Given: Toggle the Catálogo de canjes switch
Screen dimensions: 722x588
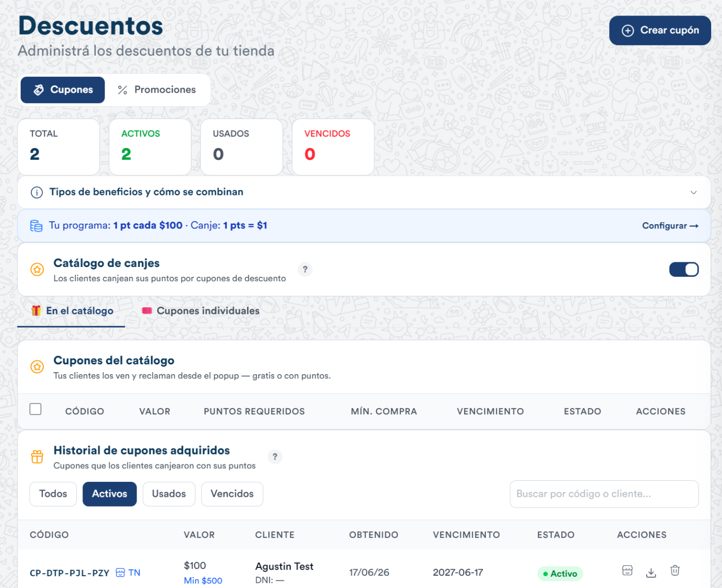Looking at the screenshot, I should click(x=684, y=270).
